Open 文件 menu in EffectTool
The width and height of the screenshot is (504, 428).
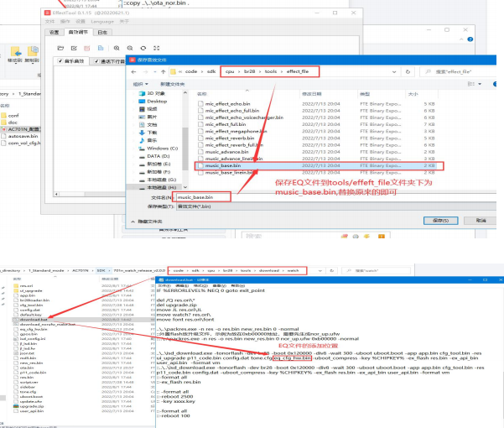49,21
